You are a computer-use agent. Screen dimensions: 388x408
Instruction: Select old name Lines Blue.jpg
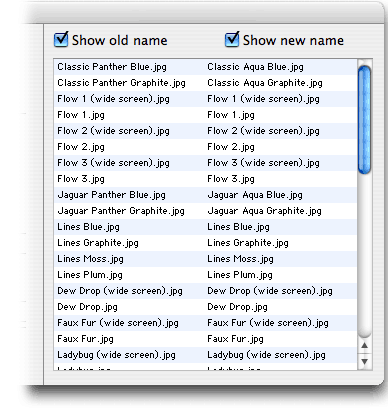coord(88,227)
